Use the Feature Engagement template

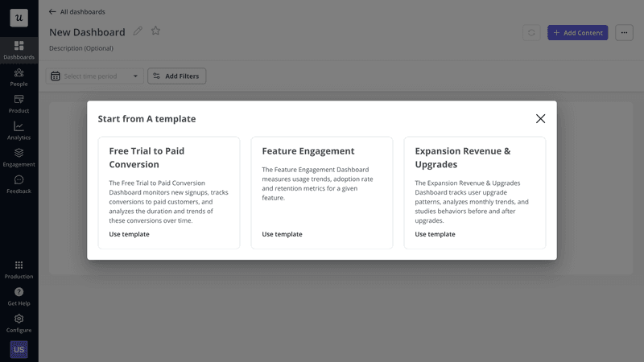point(282,234)
